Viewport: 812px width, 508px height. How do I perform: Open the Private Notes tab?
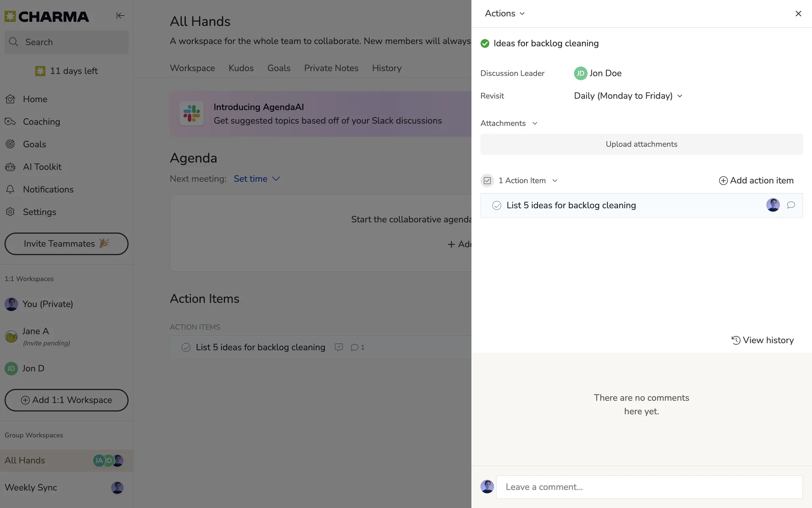pos(331,68)
